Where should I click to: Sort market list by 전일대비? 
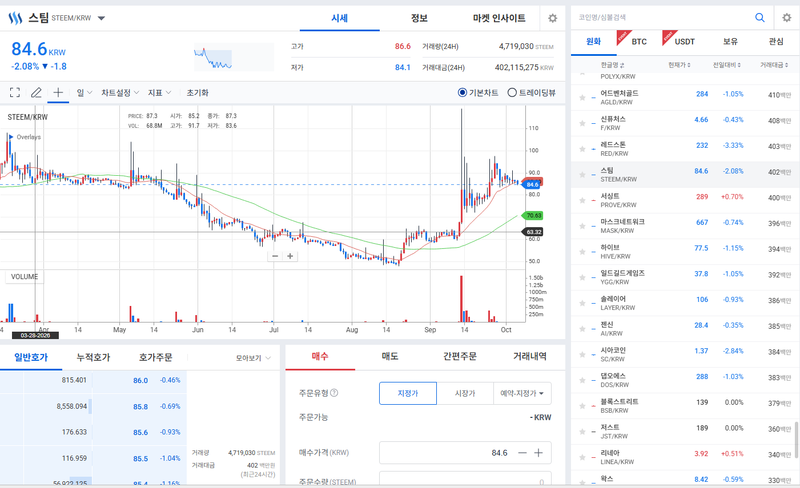pos(727,65)
